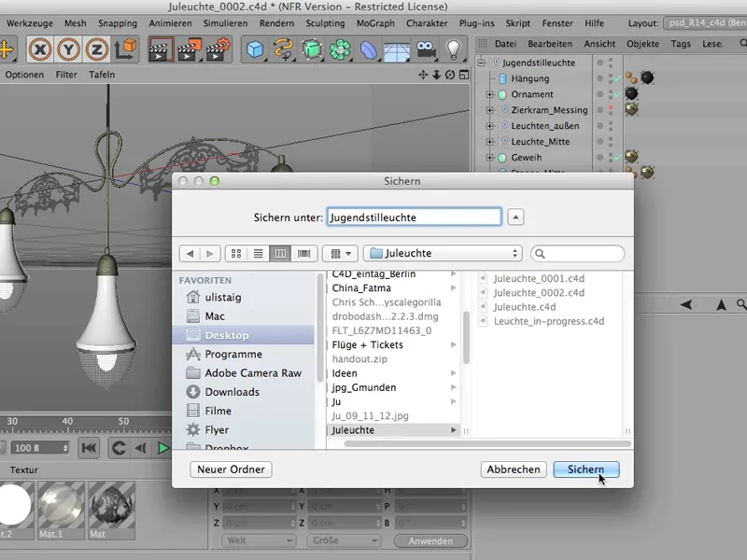The width and height of the screenshot is (747, 560).
Task: Add a light object bulb icon
Action: [453, 49]
